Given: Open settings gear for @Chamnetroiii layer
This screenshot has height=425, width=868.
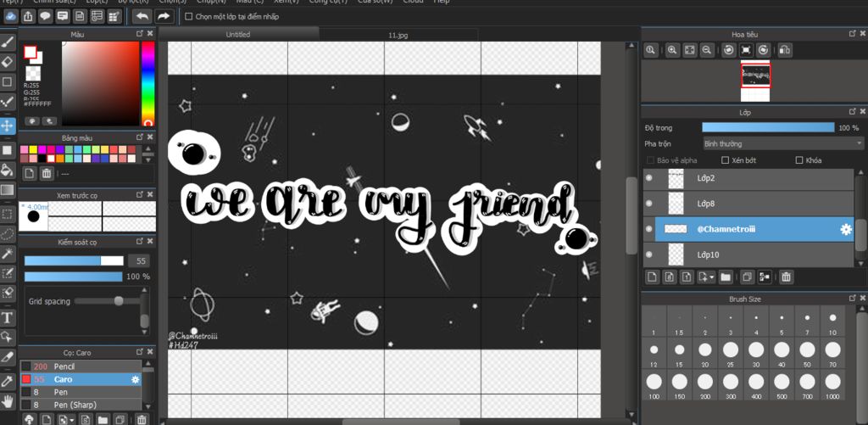Looking at the screenshot, I should [x=846, y=229].
